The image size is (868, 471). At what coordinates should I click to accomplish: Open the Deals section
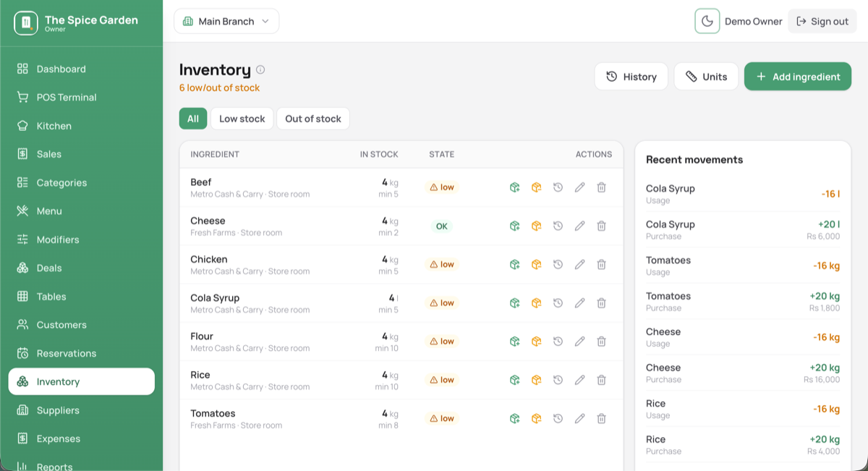(81, 268)
